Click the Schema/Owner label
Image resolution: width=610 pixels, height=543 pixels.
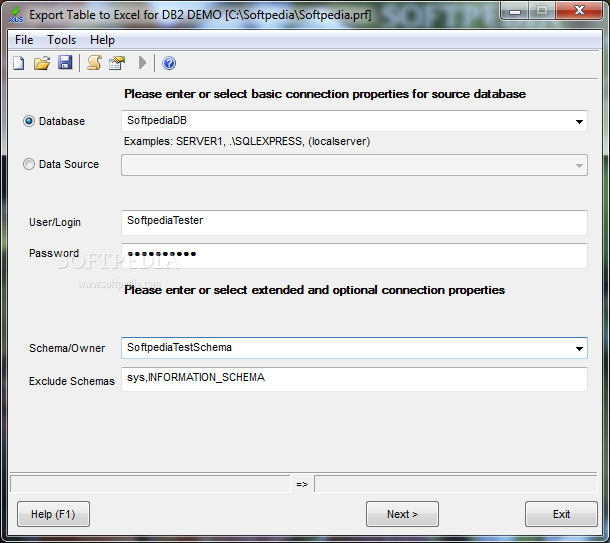coord(67,348)
